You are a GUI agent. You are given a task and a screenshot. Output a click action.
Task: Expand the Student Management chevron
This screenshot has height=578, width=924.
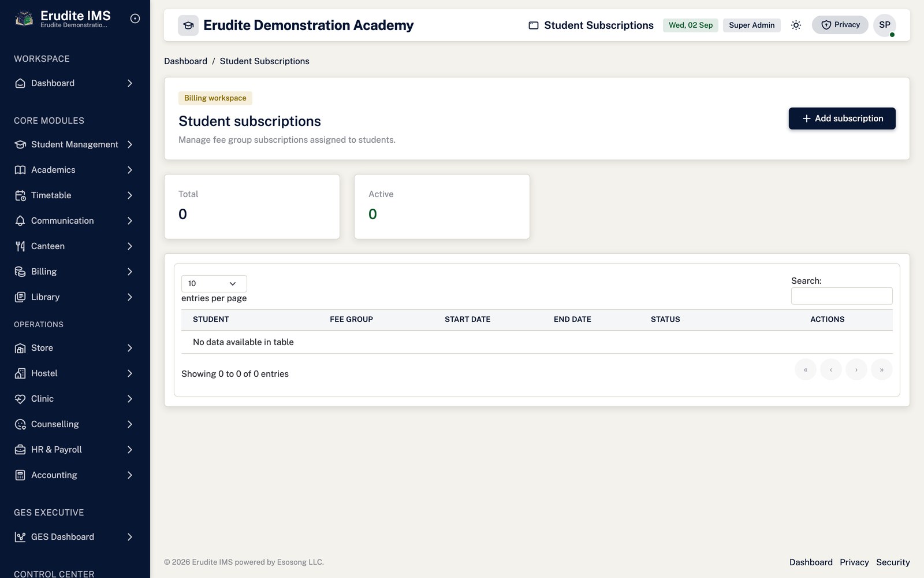[x=130, y=144]
